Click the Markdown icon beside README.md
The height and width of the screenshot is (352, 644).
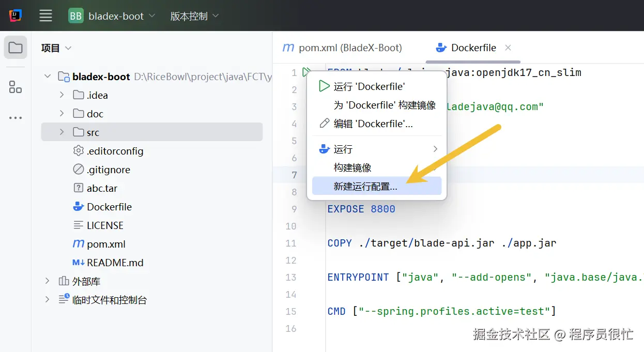79,263
